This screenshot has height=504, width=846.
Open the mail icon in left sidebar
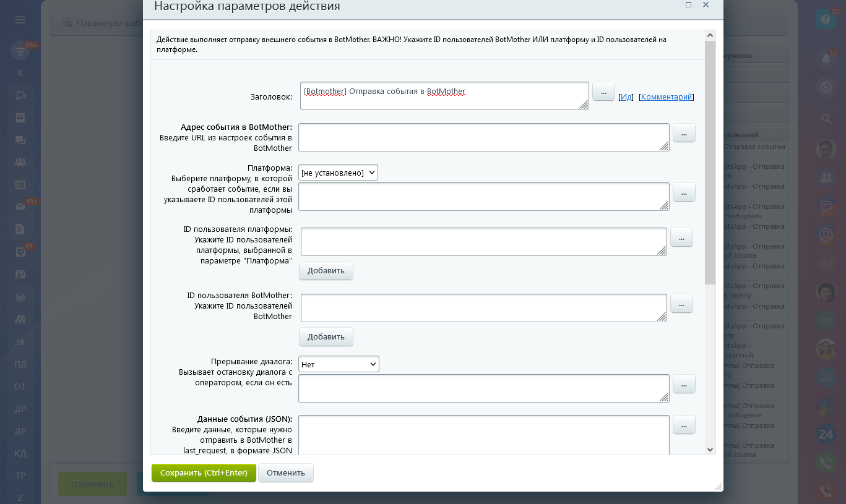coord(20,207)
